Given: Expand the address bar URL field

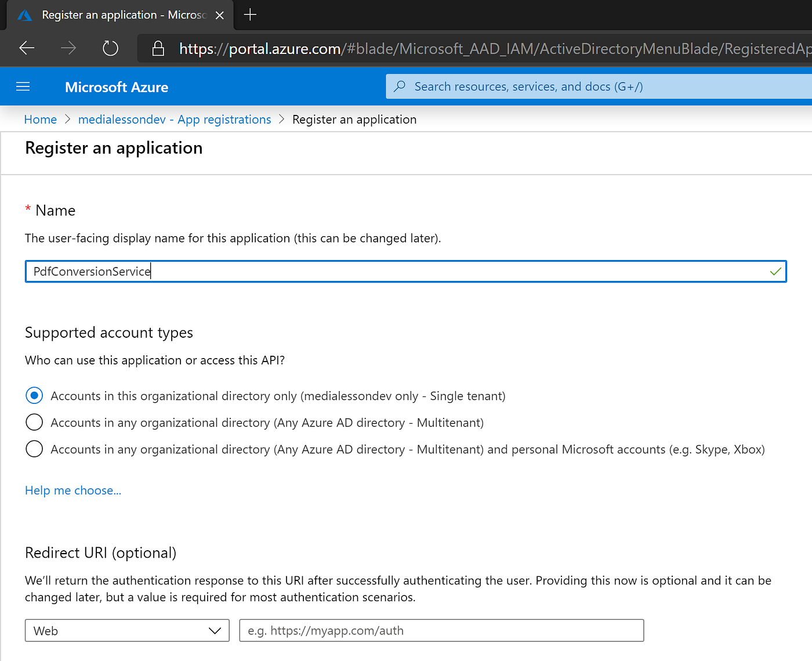Looking at the screenshot, I should 406,48.
